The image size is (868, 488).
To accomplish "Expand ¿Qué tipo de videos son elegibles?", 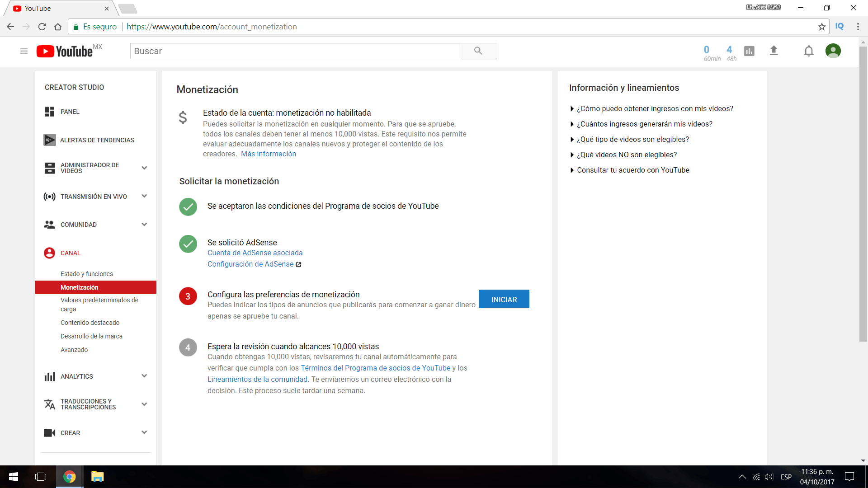I will (629, 140).
